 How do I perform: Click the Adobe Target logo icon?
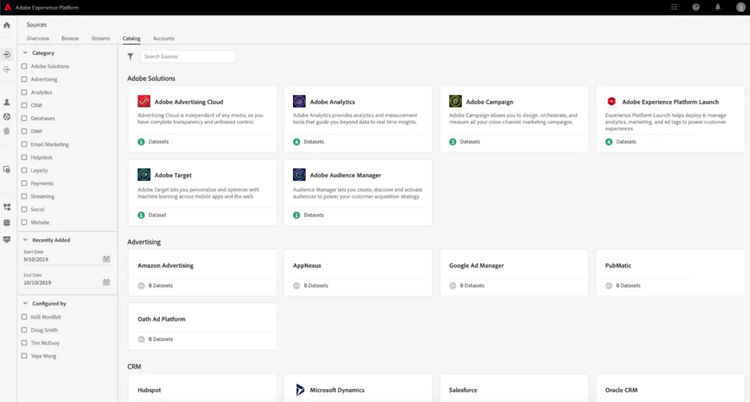pos(144,175)
